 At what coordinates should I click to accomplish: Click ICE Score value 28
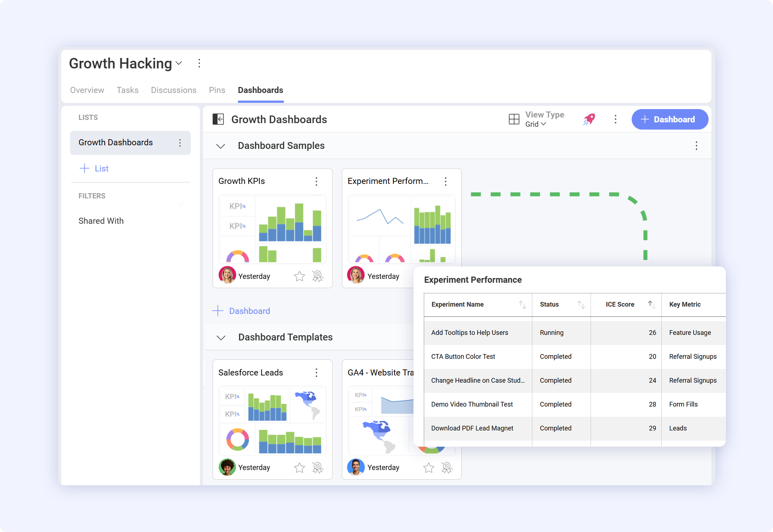click(652, 404)
